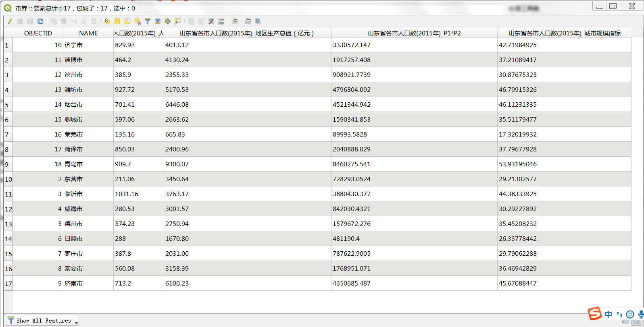Toggle move selection to top
This screenshot has height=327, width=644.
158,21
